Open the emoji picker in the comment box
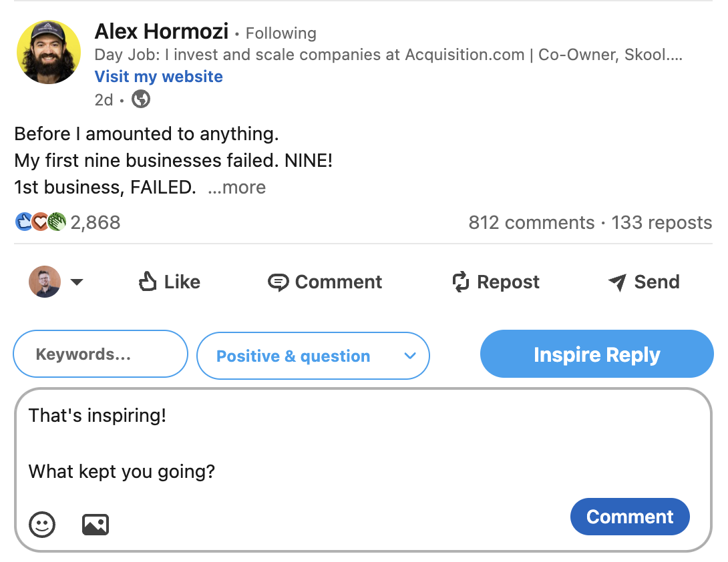 (x=42, y=525)
